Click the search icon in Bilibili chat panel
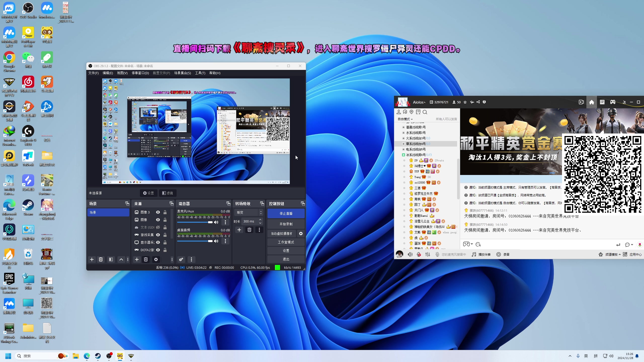 [x=425, y=112]
